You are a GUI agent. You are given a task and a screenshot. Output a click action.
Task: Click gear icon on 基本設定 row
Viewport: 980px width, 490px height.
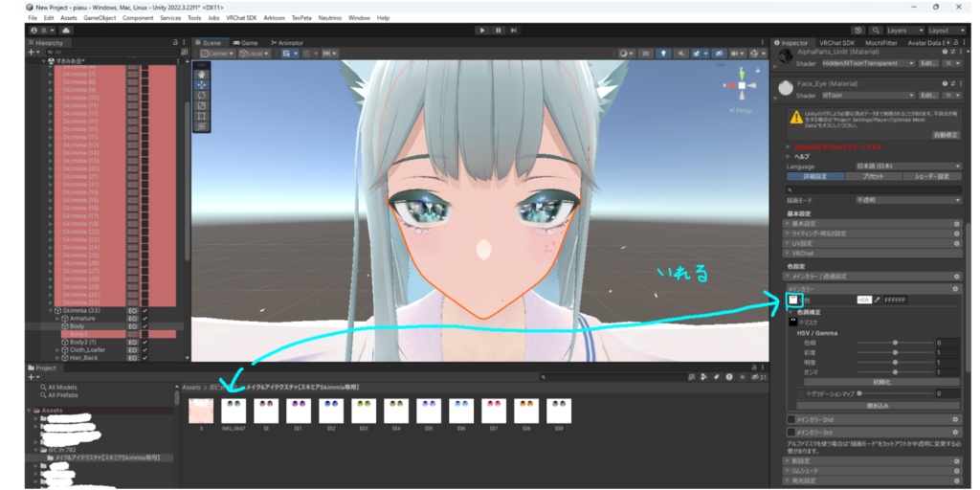coord(956,223)
